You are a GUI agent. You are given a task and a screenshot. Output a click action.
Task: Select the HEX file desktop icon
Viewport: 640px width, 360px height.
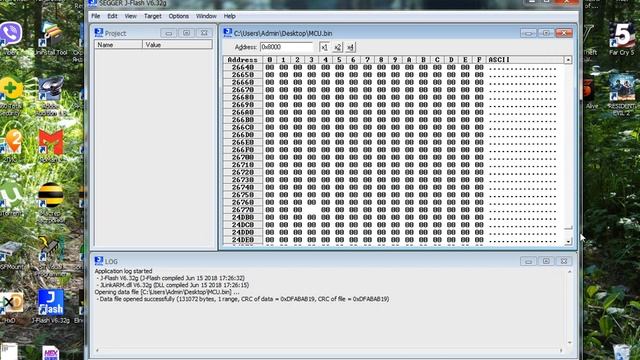click(51, 353)
